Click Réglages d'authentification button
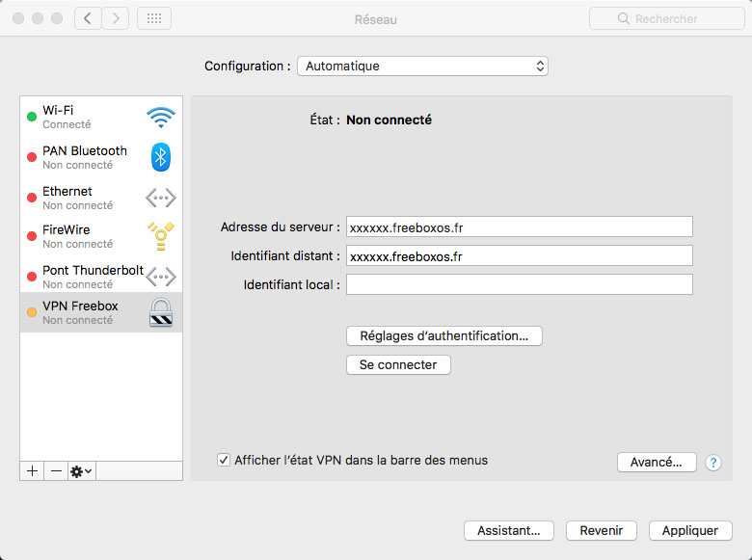 [x=443, y=335]
